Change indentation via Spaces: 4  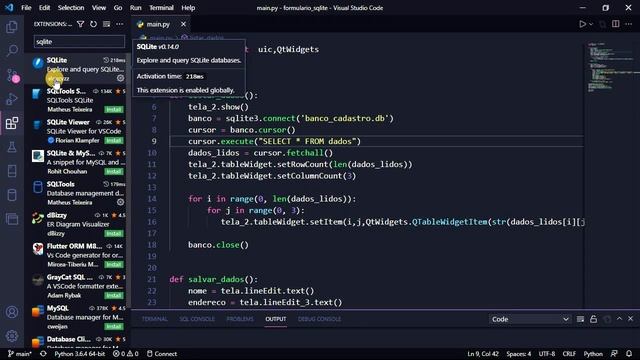tap(519, 353)
